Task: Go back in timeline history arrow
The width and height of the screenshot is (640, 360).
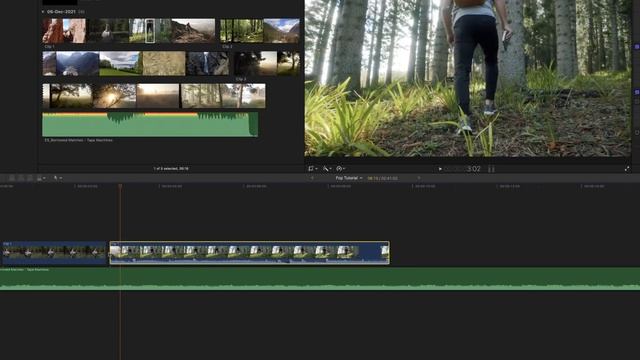Action: click(312, 178)
